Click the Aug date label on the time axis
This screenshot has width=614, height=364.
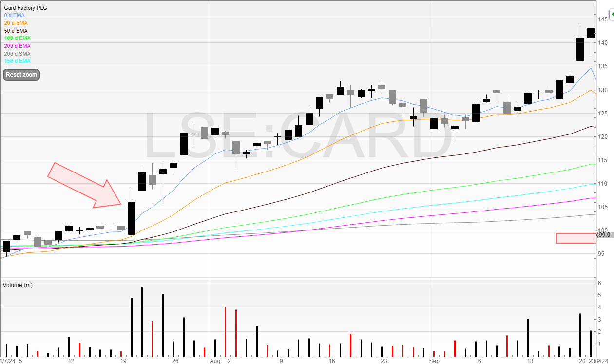[x=215, y=361]
